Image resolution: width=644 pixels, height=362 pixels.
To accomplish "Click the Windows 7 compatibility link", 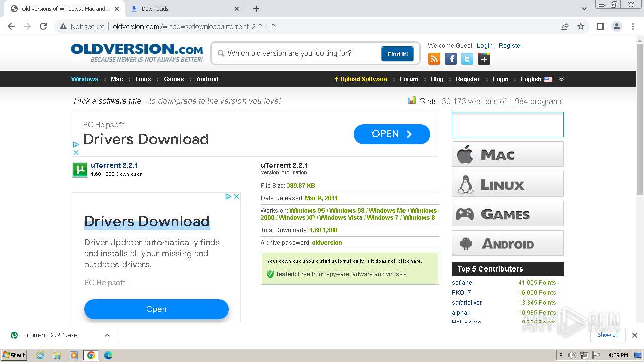I will (382, 218).
